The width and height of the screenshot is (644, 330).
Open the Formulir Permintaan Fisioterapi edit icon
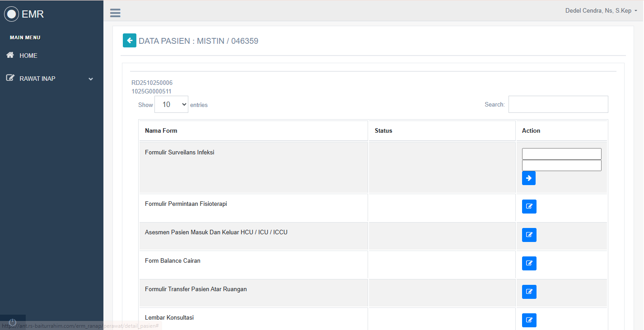click(529, 206)
